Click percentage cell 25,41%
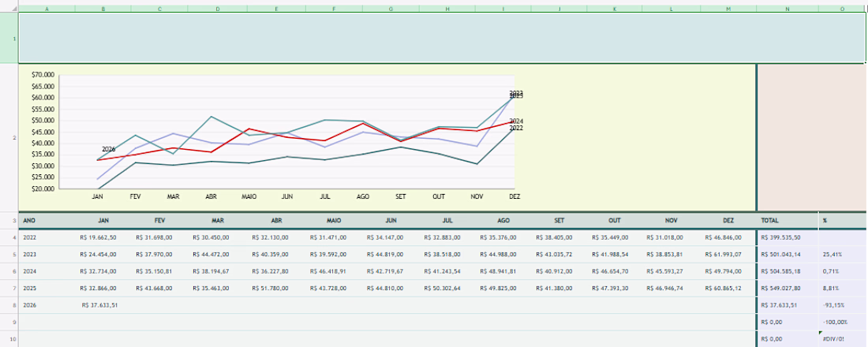 pyautogui.click(x=843, y=254)
